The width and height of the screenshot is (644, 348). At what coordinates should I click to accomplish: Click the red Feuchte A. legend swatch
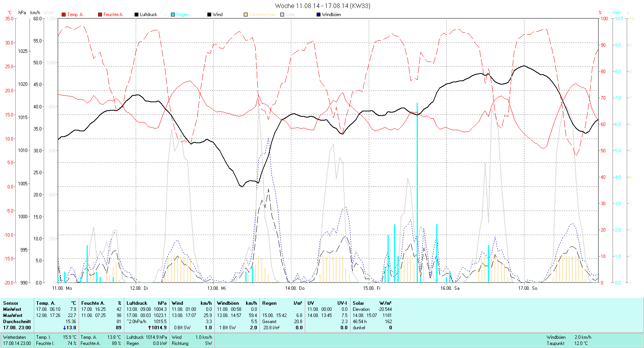pyautogui.click(x=100, y=15)
